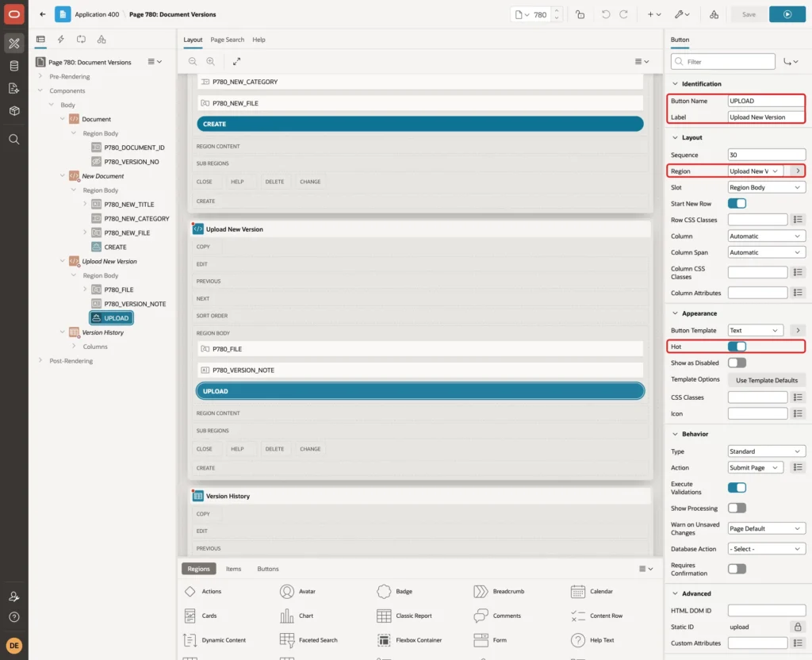The image size is (812, 660).
Task: Toggle the Start New Row switch
Action: (x=737, y=204)
